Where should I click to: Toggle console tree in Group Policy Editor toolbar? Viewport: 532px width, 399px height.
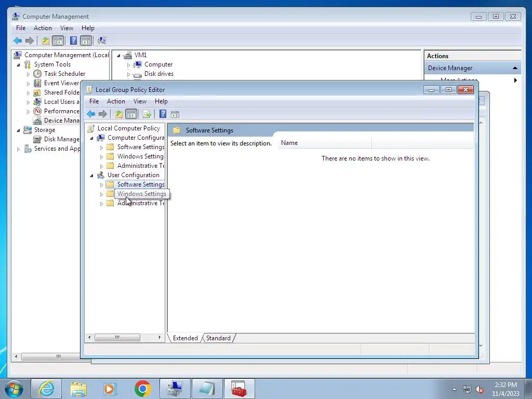(131, 114)
